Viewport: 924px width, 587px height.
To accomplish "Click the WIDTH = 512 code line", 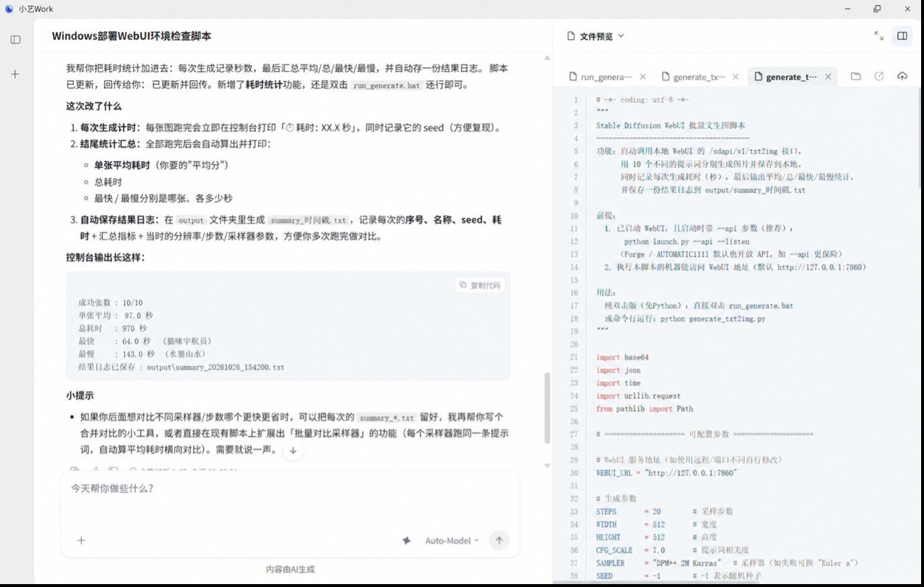I will click(656, 525).
